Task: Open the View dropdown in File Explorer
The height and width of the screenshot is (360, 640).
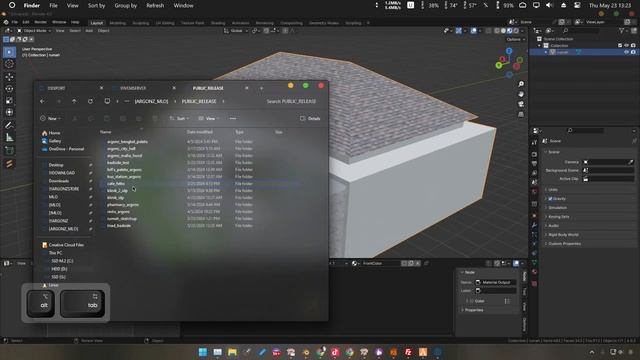Action: pyautogui.click(x=209, y=118)
